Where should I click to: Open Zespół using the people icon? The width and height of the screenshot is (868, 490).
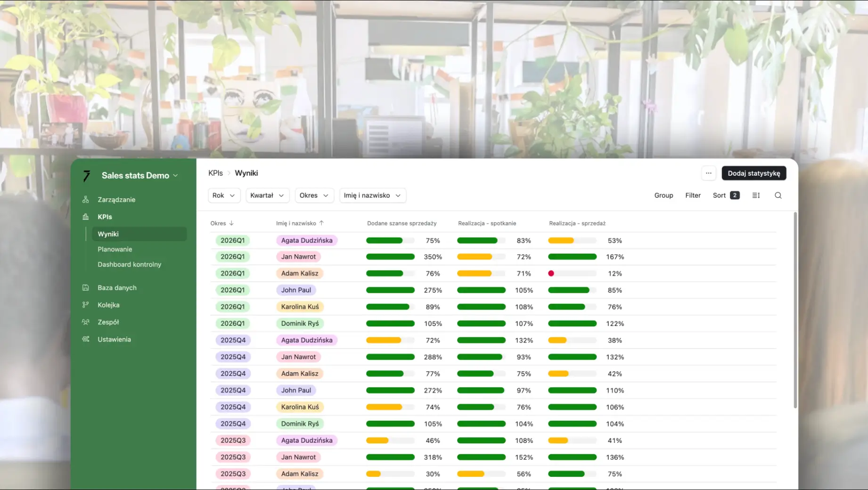click(85, 322)
